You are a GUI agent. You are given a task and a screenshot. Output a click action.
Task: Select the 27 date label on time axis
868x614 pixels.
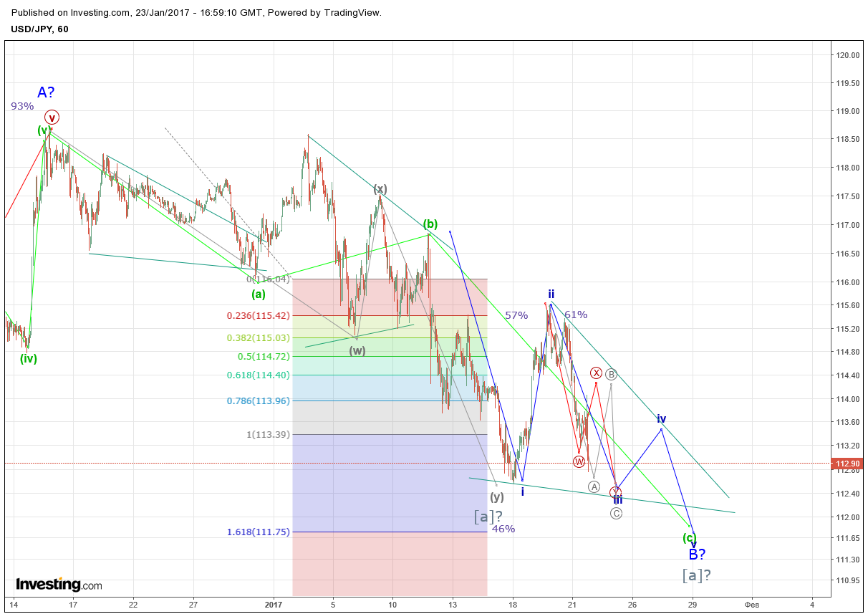[x=193, y=605]
